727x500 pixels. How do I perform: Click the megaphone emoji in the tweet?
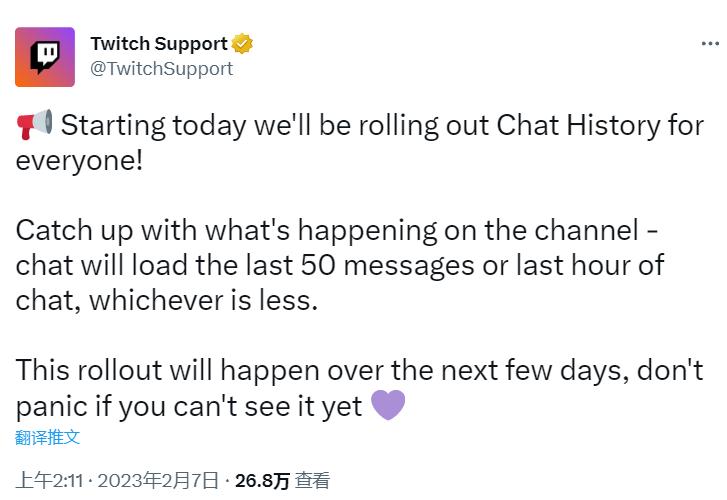coord(34,126)
